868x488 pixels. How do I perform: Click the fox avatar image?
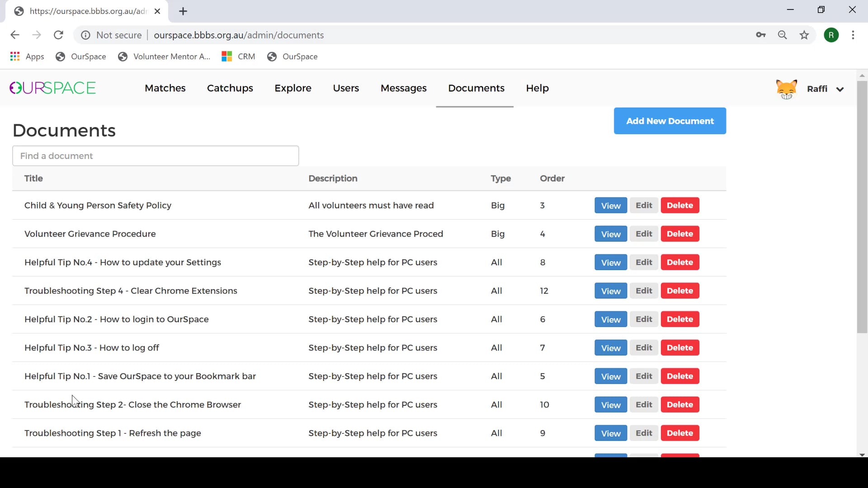click(786, 89)
